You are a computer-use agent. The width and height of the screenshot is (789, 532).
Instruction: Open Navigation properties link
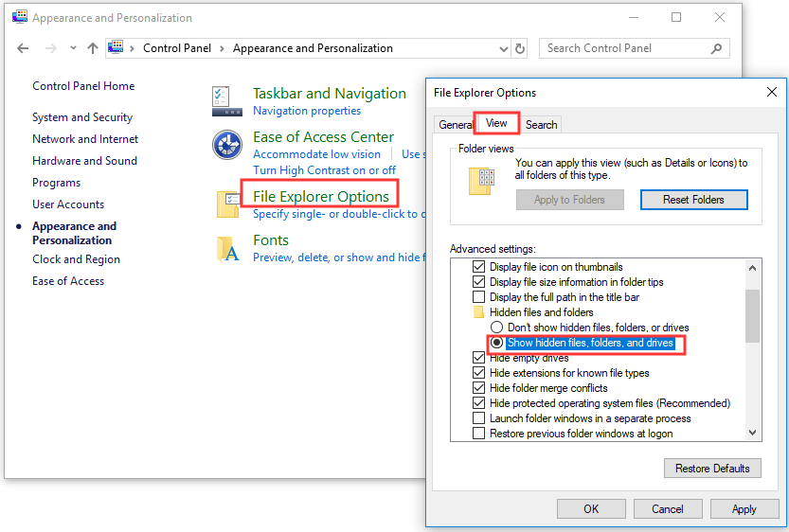(x=307, y=111)
